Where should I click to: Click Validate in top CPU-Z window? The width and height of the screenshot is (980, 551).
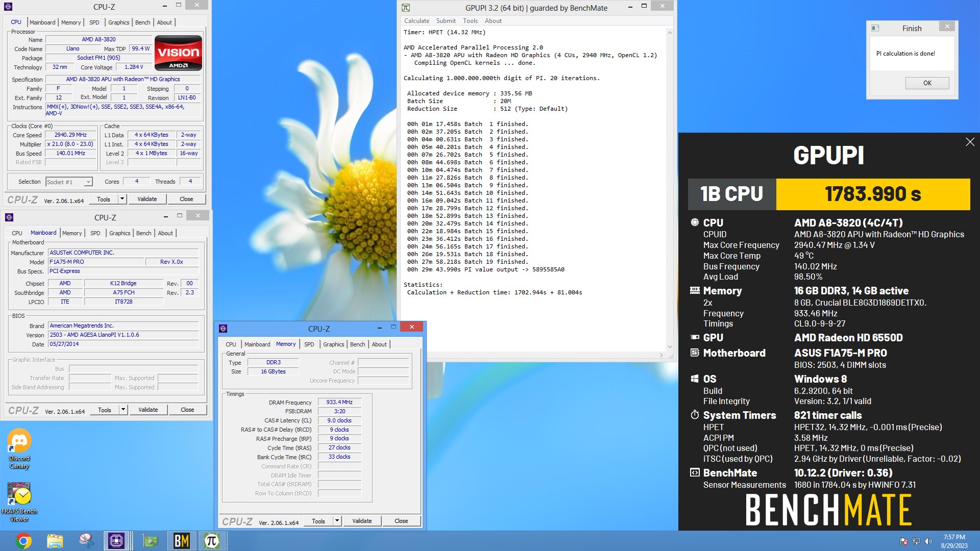tap(147, 199)
